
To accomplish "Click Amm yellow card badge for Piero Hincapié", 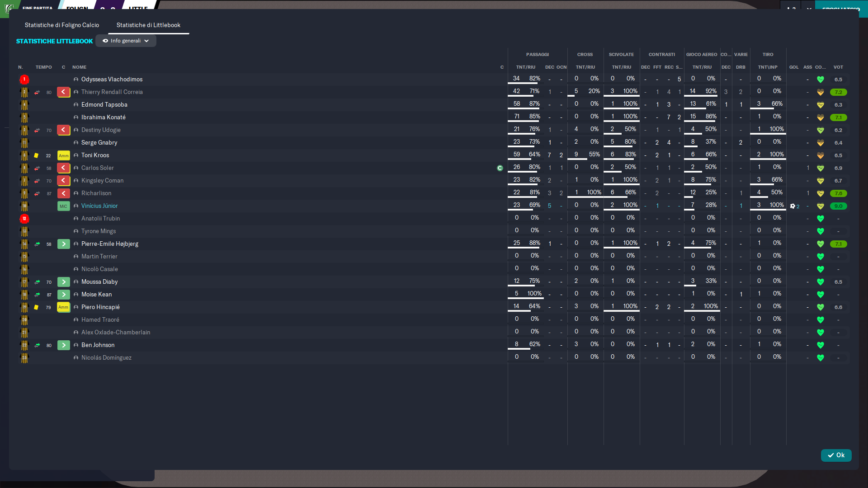I will coord(63,307).
